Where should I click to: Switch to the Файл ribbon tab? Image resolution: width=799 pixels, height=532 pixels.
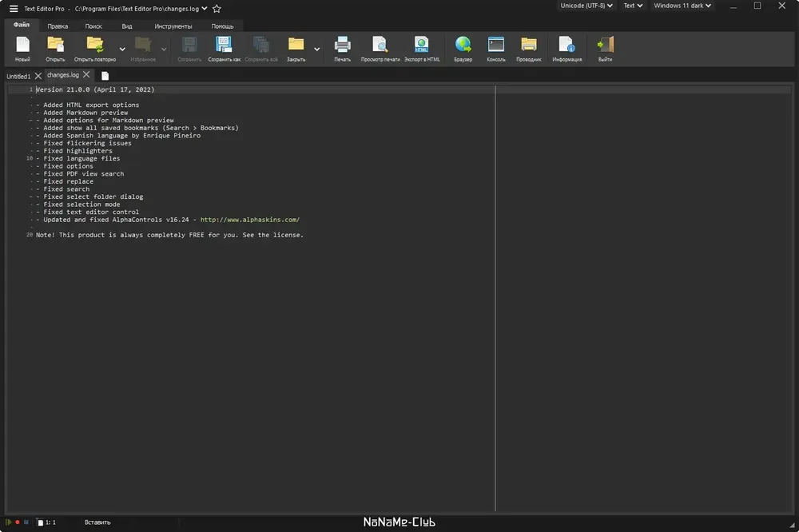(x=22, y=25)
